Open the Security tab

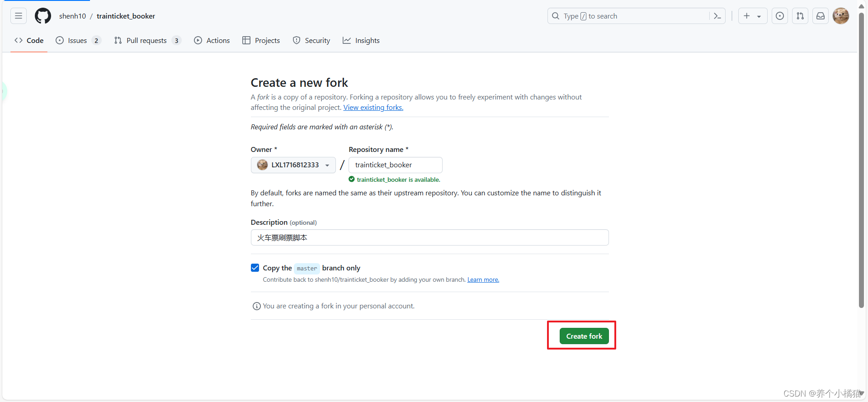pyautogui.click(x=311, y=40)
